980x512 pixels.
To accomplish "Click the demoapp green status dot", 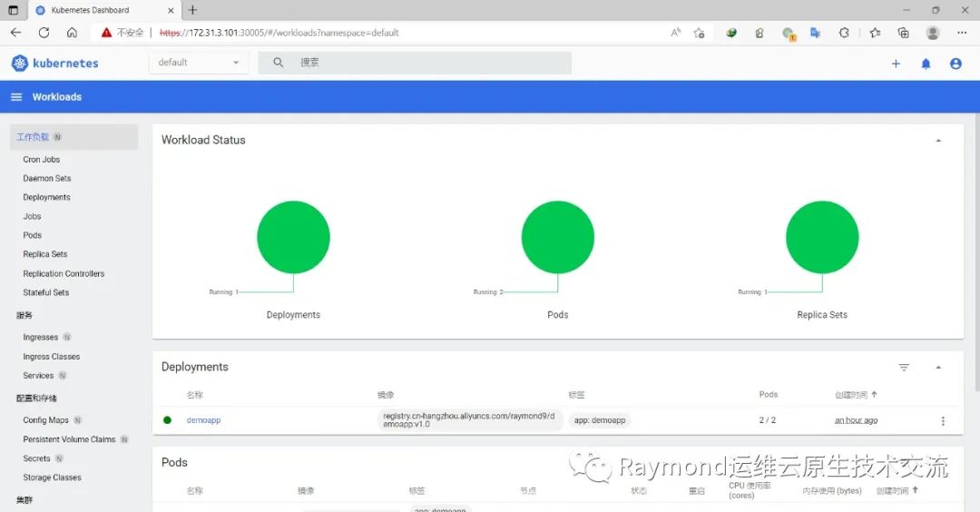I will (x=167, y=420).
